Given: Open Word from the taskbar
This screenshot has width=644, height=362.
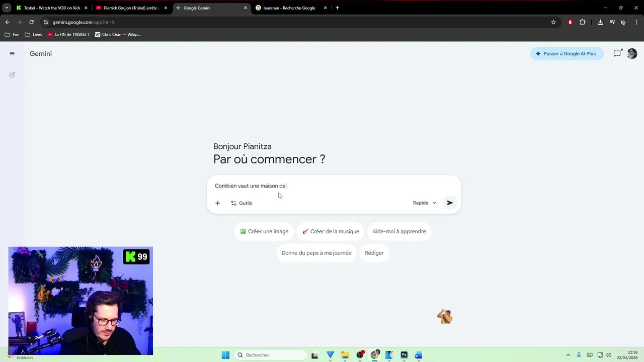Looking at the screenshot, I should pos(419,355).
